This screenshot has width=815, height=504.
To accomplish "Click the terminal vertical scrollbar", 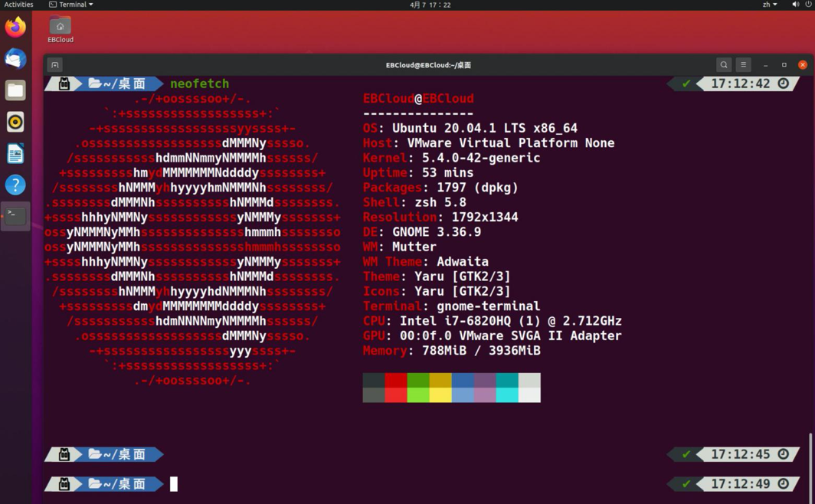I will coord(810,459).
